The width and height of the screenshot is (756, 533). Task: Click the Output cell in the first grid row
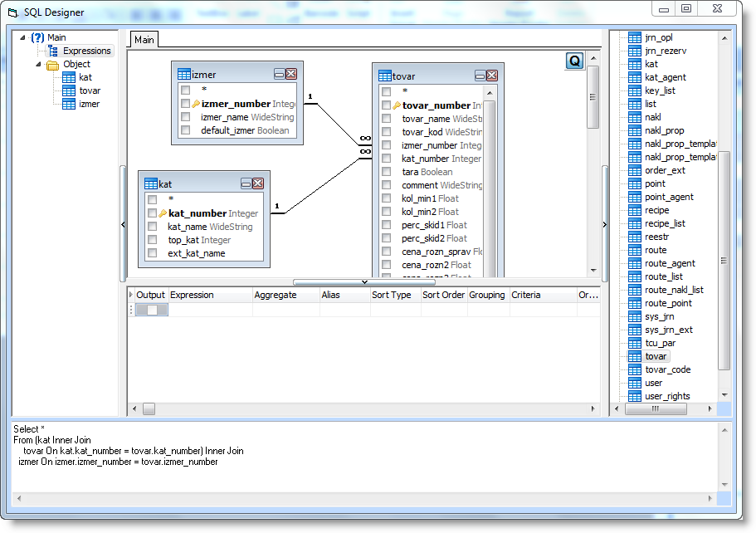[151, 310]
